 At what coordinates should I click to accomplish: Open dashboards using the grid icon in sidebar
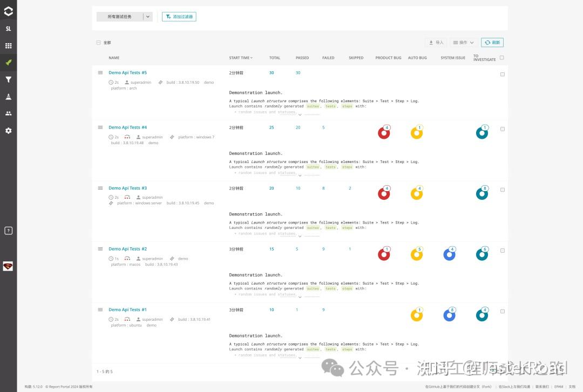coord(8,45)
